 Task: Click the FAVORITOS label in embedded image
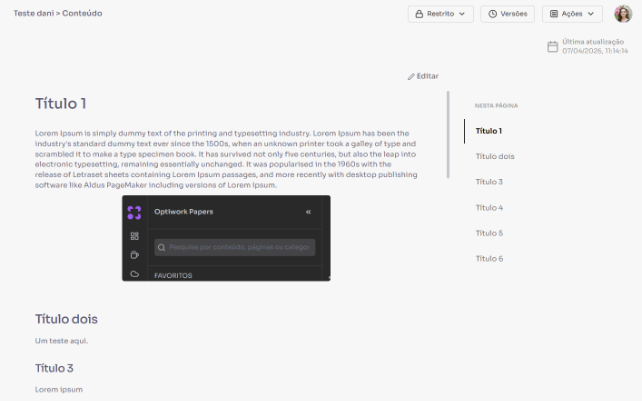click(x=173, y=276)
